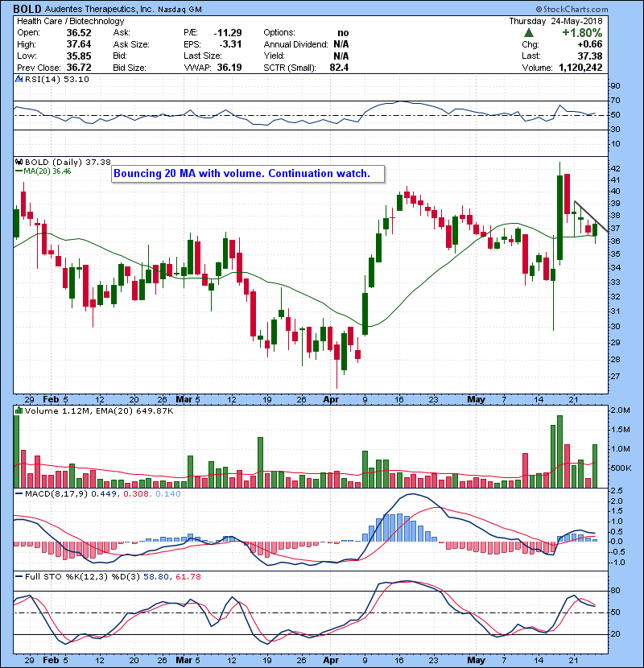Screen dimensions: 644x668
Task: Click the MACD signal value 0.308
Action: (135, 494)
